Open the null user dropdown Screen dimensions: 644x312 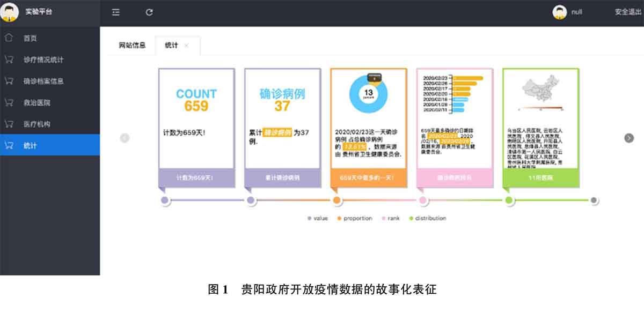576,12
